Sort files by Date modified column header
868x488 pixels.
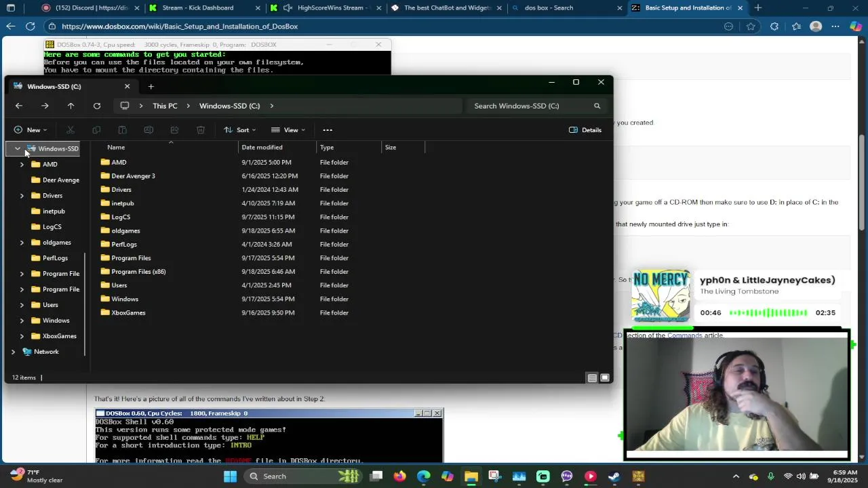pos(262,147)
